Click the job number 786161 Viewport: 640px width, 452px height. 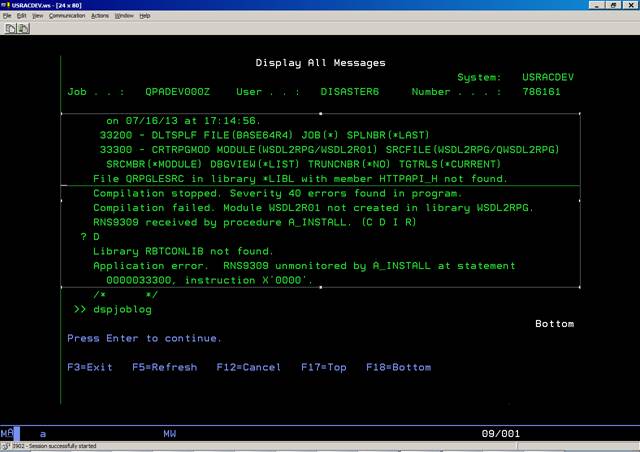click(541, 92)
